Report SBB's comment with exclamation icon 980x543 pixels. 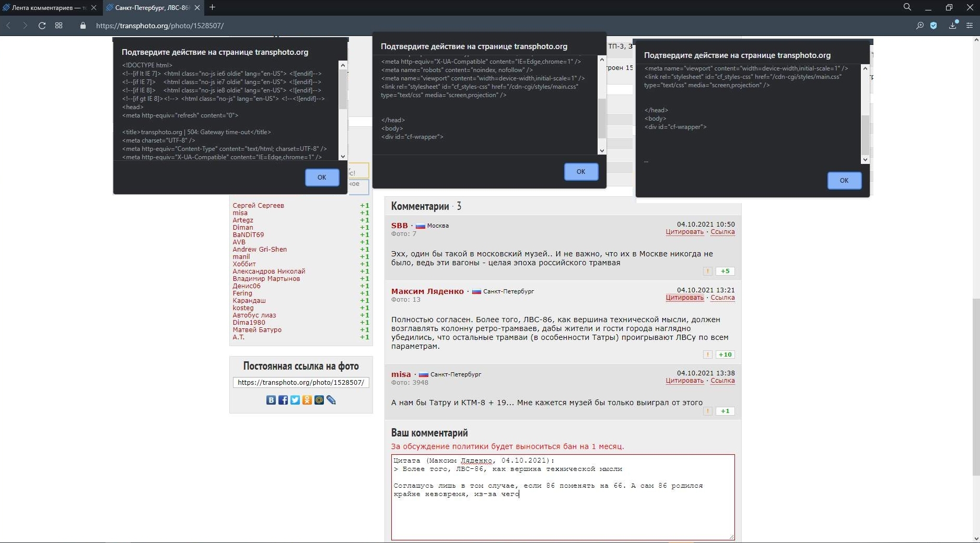(x=707, y=271)
